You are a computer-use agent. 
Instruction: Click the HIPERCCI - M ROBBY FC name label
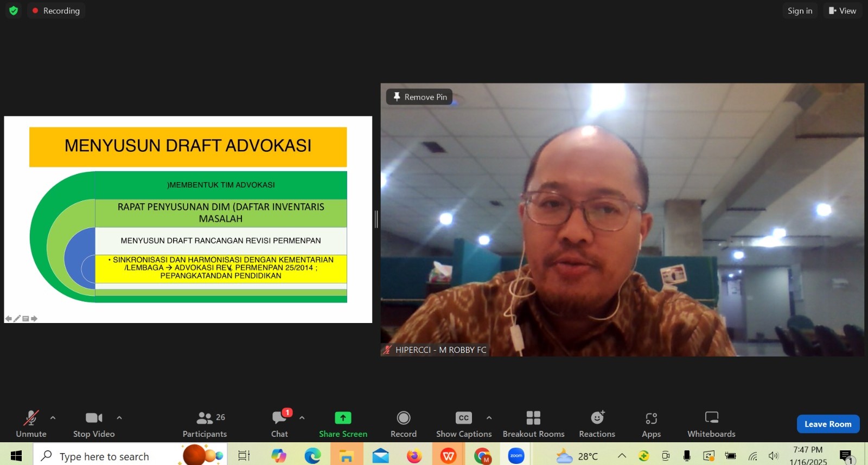pyautogui.click(x=436, y=350)
